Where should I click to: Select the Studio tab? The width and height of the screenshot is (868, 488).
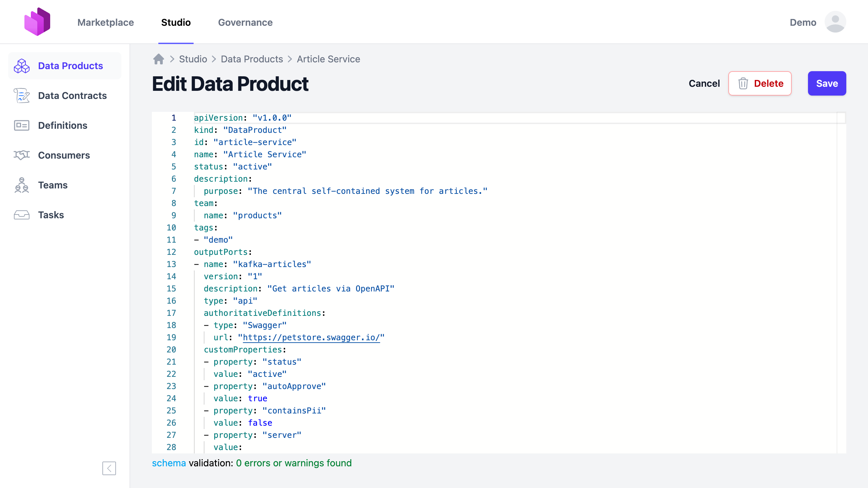[176, 22]
